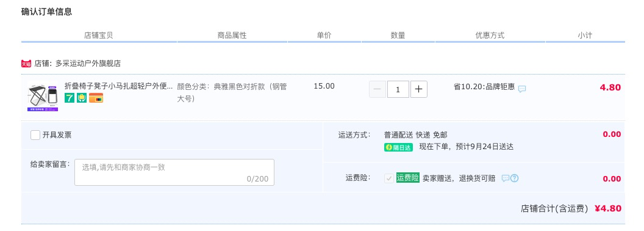Open the discount details chat bubble next to 品牌钜惠
Screen dimensions: 644x231
click(522, 89)
